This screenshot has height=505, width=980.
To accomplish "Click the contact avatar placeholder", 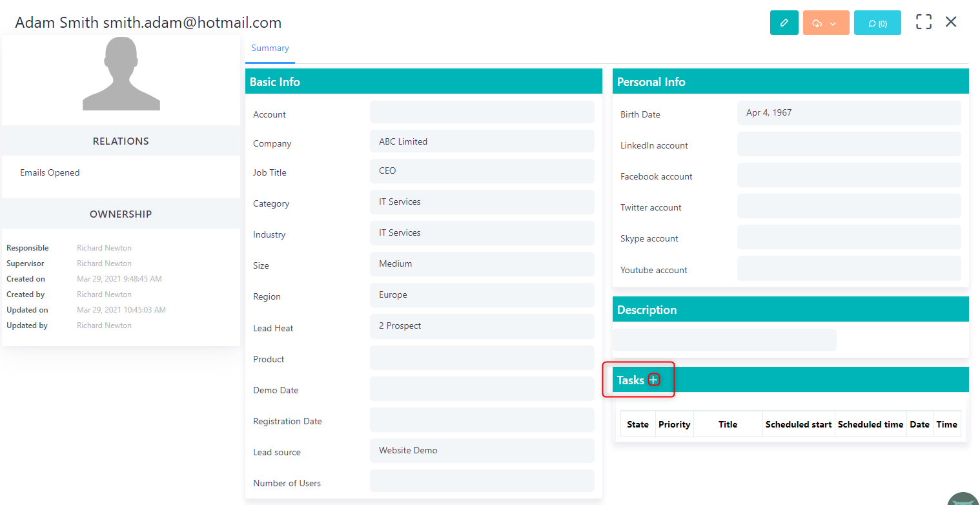I will click(121, 74).
